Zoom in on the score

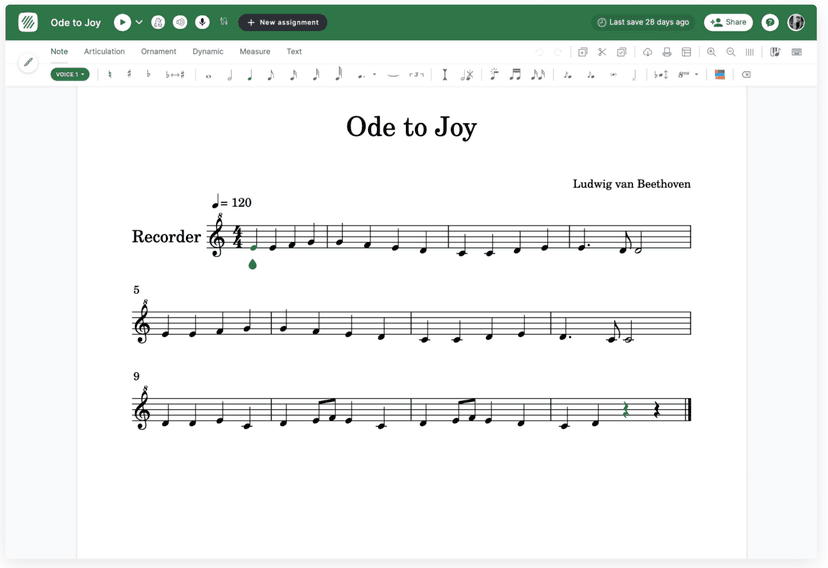[711, 52]
